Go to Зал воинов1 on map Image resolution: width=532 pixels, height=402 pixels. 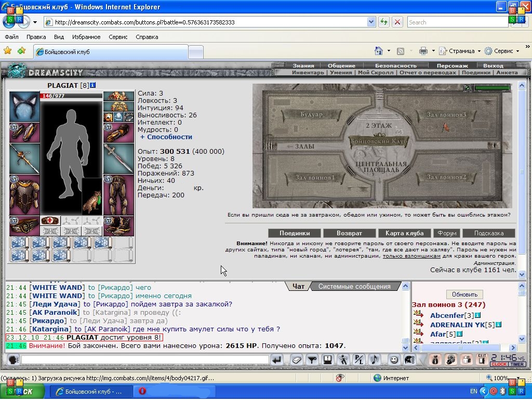point(314,178)
